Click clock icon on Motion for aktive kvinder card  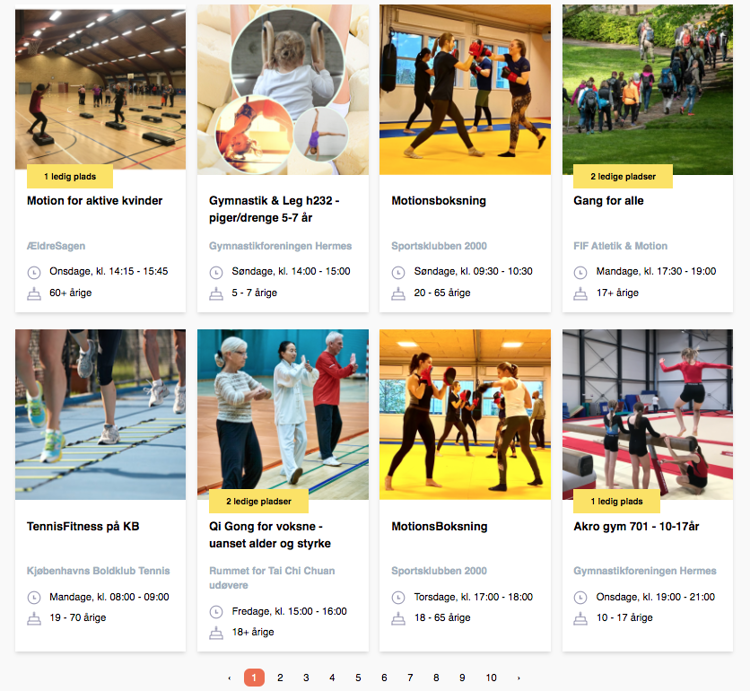[34, 273]
